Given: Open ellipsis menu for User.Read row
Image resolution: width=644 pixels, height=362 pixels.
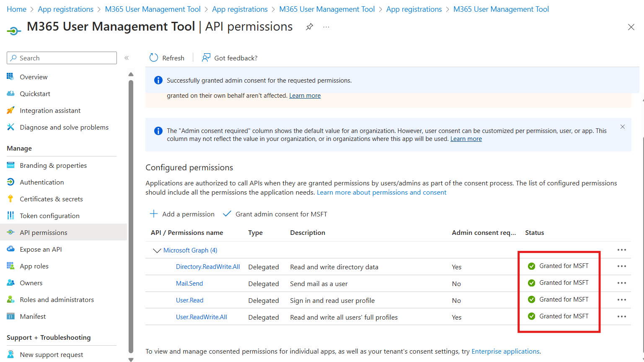Looking at the screenshot, I should 622,300.
